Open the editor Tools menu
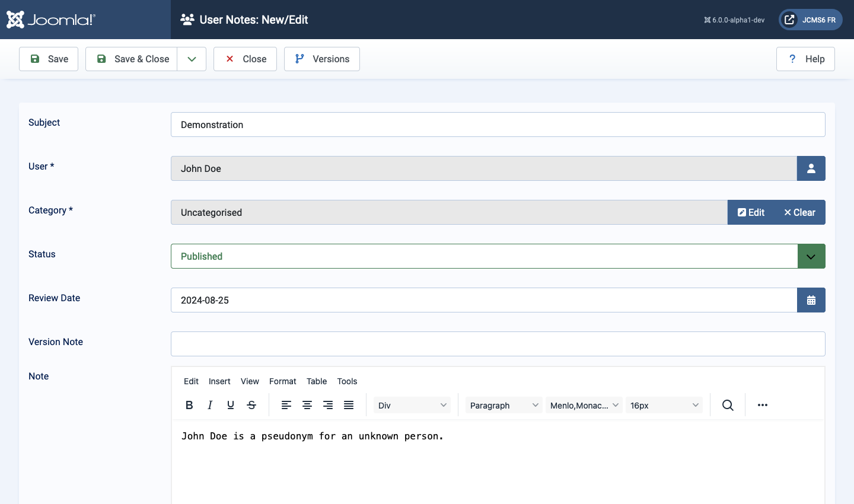Viewport: 854px width, 504px height. coord(347,381)
